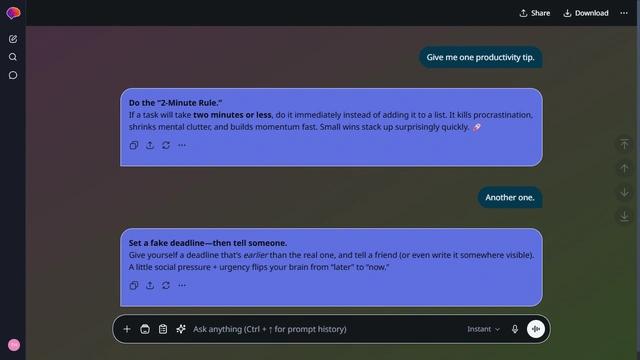Open the pink user avatar
The width and height of the screenshot is (640, 360).
pyautogui.click(x=14, y=345)
